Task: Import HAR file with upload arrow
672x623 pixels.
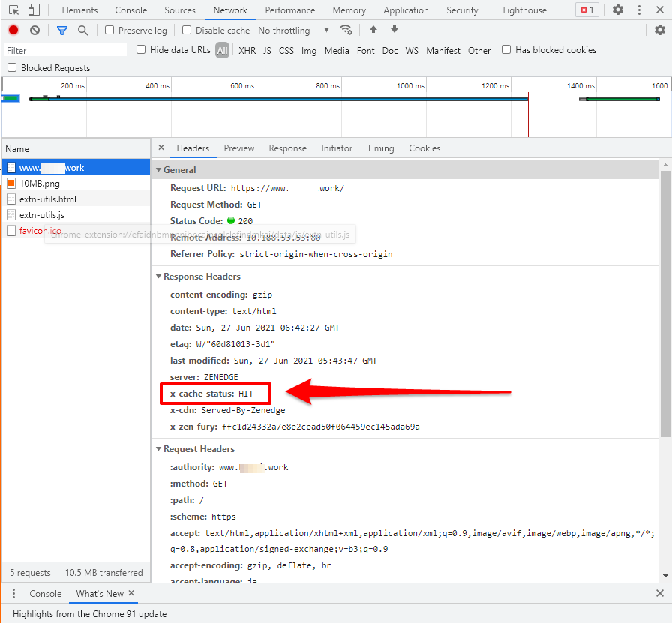Action: (373, 30)
